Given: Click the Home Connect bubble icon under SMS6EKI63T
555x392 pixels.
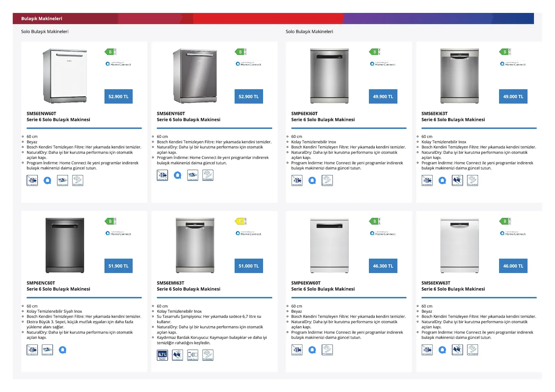Looking at the screenshot, I should click(442, 181).
